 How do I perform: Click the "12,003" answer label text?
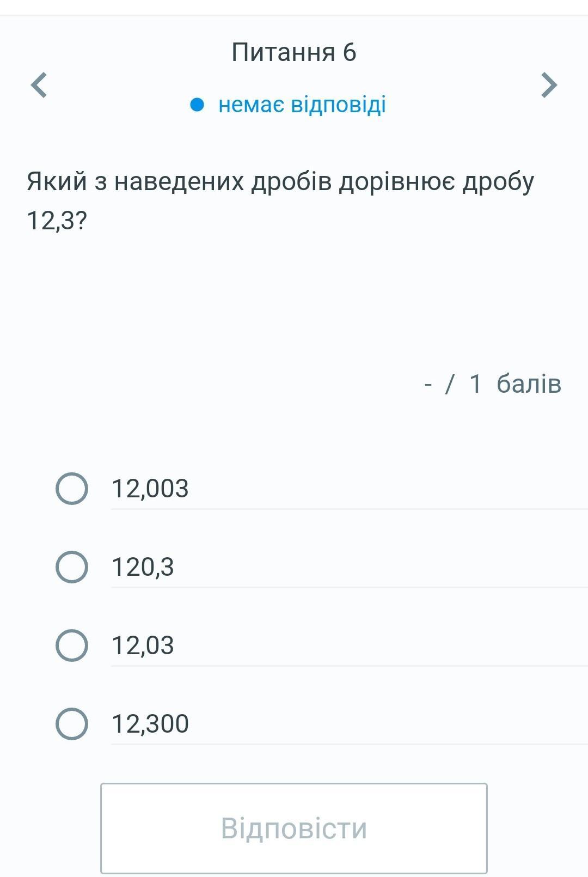(x=150, y=489)
